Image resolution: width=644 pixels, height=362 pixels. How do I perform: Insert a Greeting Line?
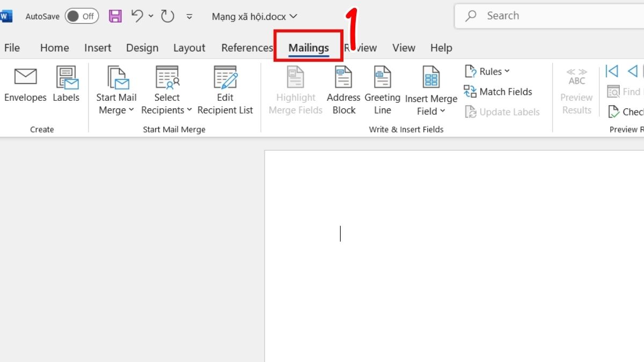click(x=383, y=90)
